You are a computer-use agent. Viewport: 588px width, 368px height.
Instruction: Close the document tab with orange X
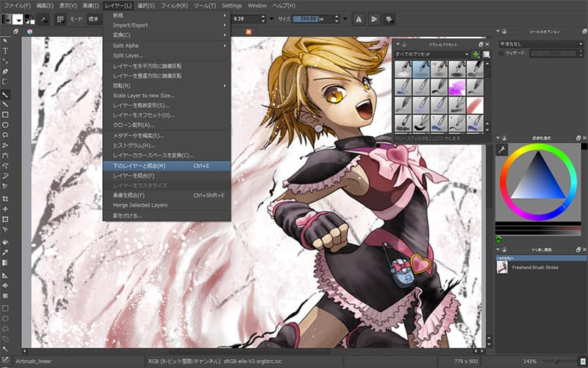(x=248, y=32)
